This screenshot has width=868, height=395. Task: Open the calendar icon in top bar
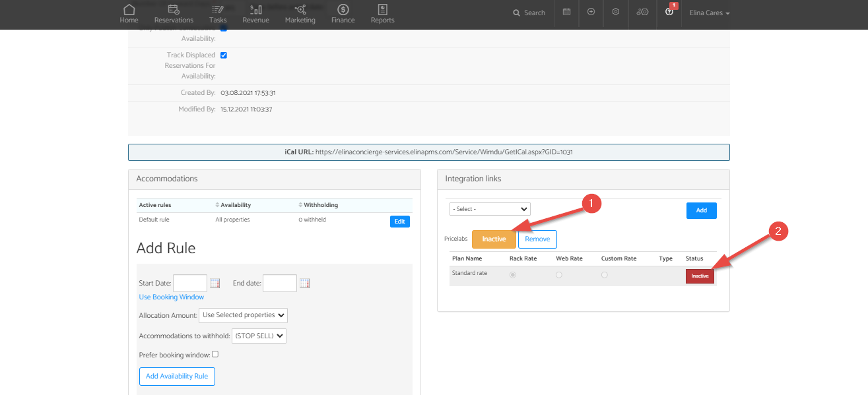point(566,12)
